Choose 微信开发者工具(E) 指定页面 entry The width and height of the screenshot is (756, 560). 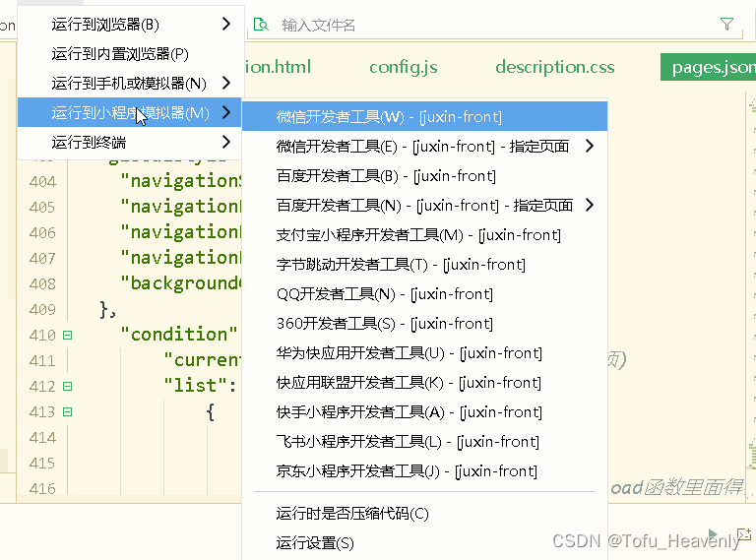coord(424,146)
